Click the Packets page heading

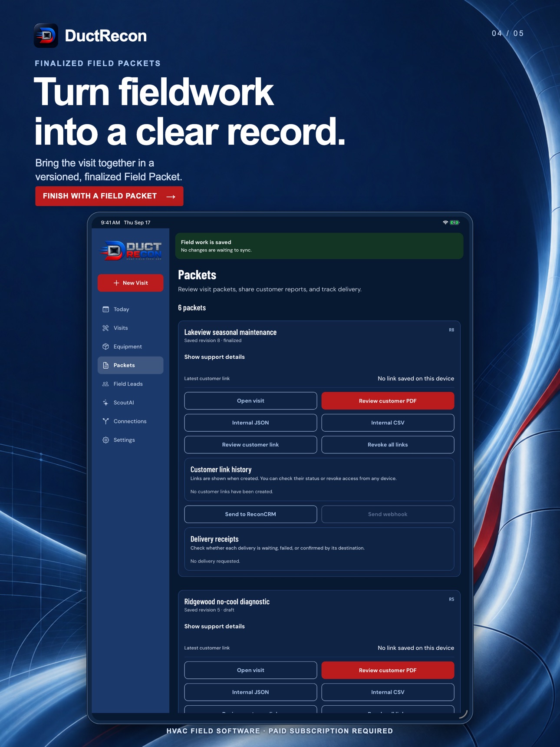[x=197, y=274]
